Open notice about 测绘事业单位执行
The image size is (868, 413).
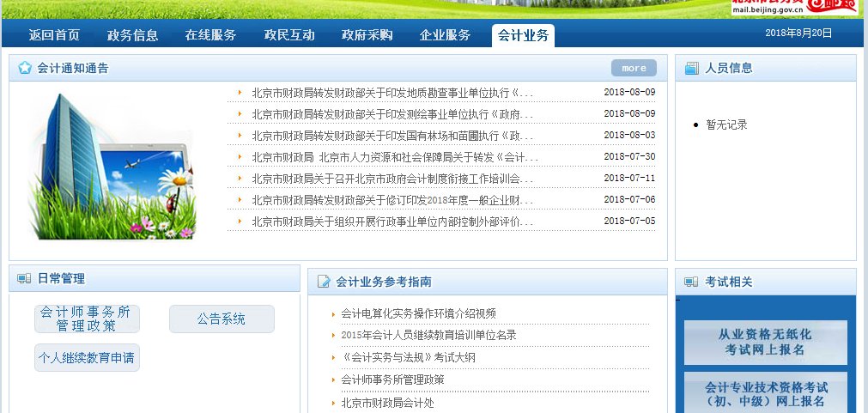tap(392, 114)
